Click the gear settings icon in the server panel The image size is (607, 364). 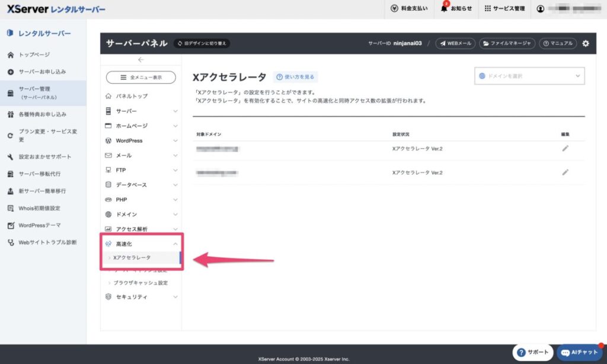click(x=586, y=43)
